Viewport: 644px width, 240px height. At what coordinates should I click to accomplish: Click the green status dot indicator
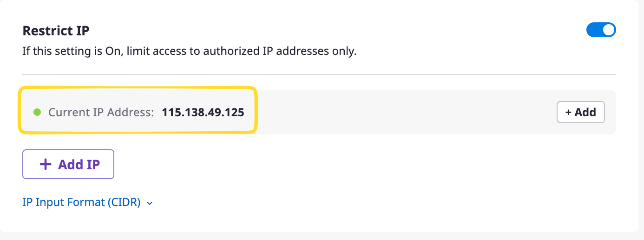(38, 112)
